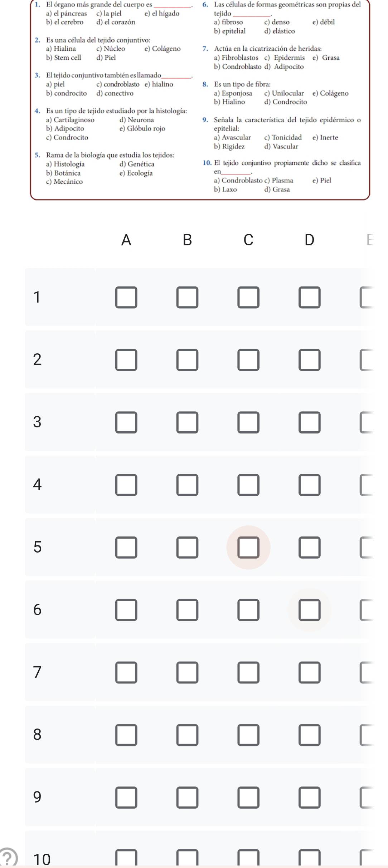Check option A for question 4

pos(126,485)
